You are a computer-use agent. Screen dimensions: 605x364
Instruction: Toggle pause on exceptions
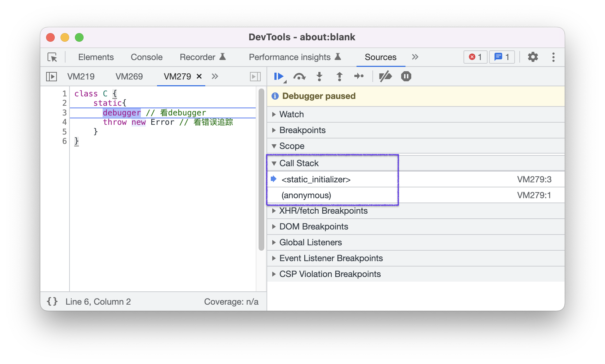[x=406, y=76]
